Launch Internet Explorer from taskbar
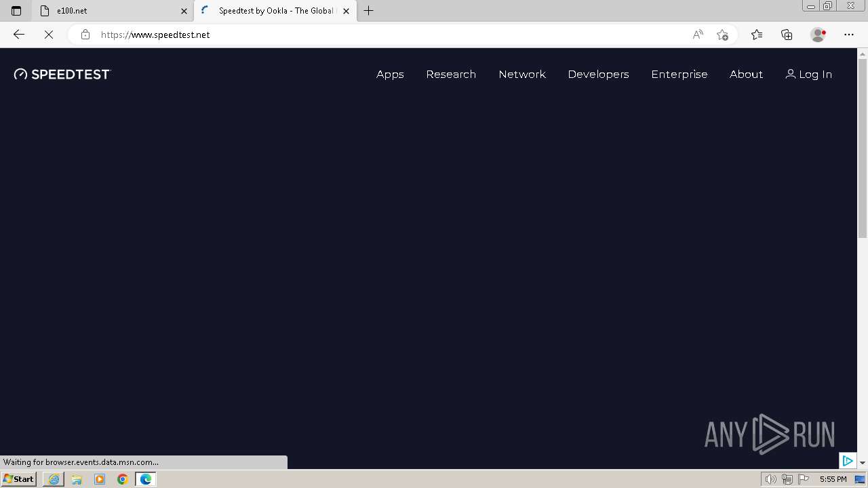The height and width of the screenshot is (488, 868). point(54,479)
